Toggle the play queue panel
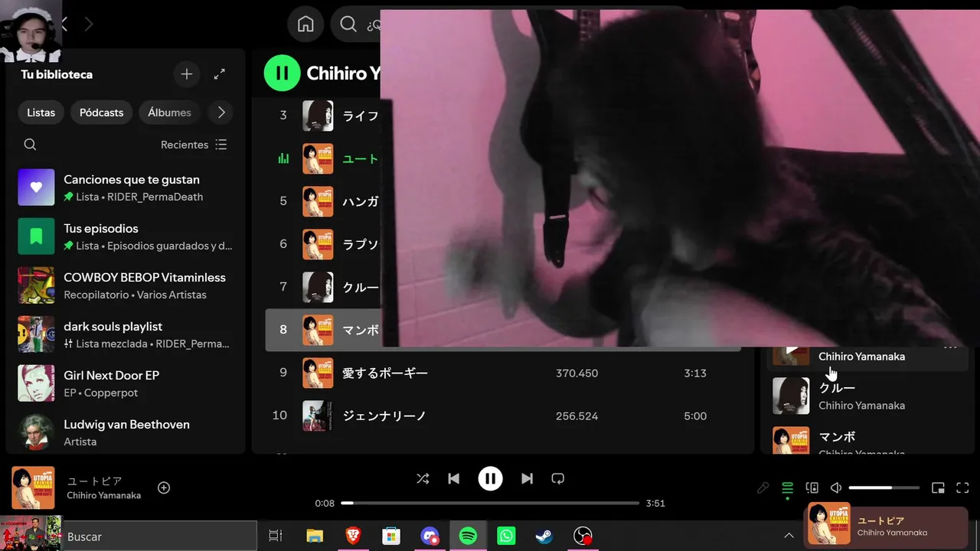The image size is (980, 551). click(787, 488)
